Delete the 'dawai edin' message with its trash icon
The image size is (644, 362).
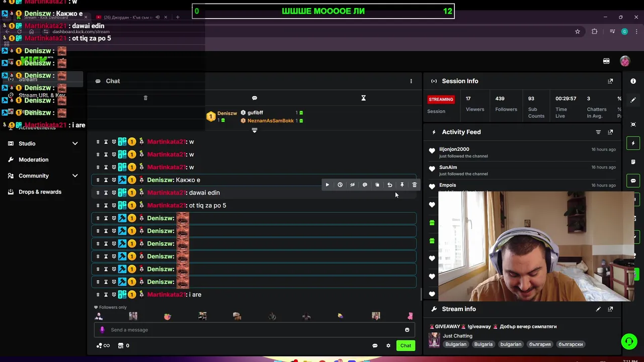coord(98,193)
